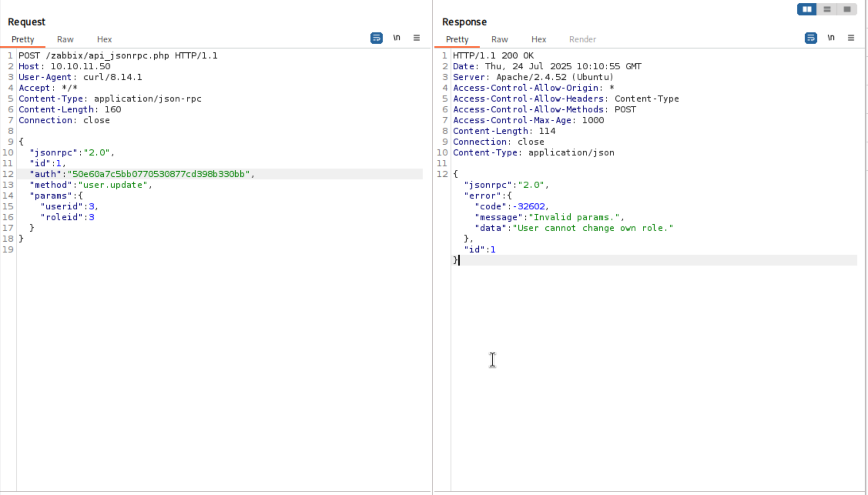Select top-bottom split layout icon
The image size is (868, 495).
coord(827,9)
